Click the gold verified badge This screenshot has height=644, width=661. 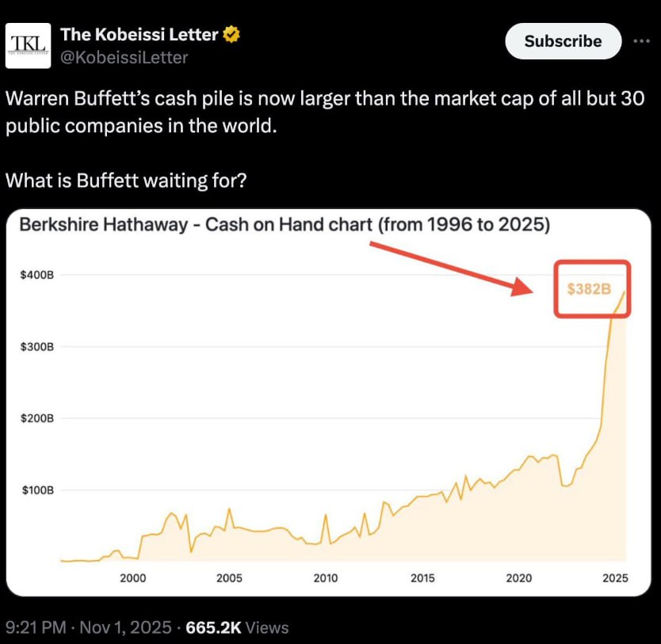[x=231, y=34]
